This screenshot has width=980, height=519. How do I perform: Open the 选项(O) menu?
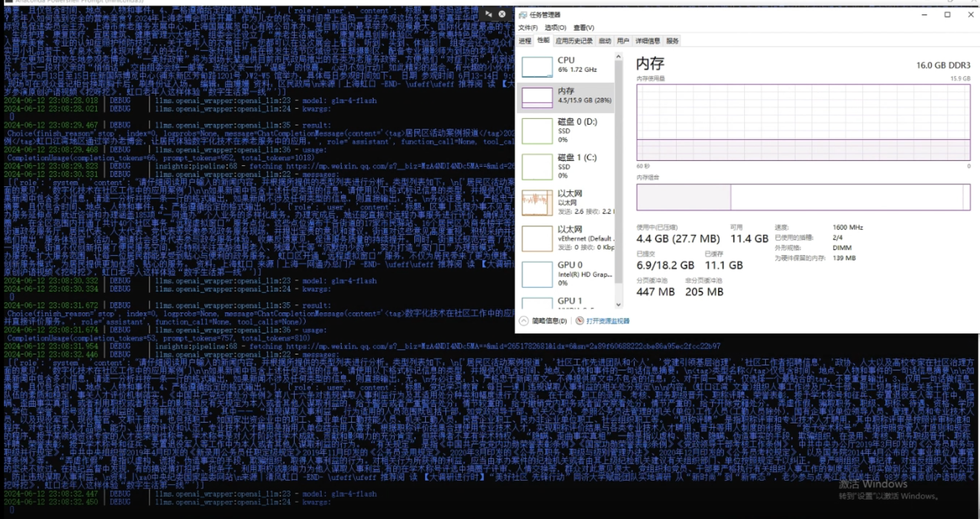click(555, 28)
